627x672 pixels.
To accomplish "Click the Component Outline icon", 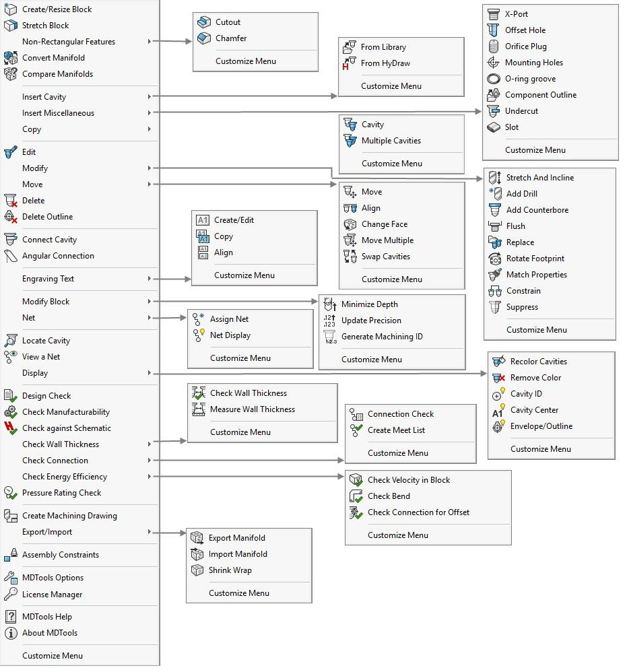I will pos(493,95).
